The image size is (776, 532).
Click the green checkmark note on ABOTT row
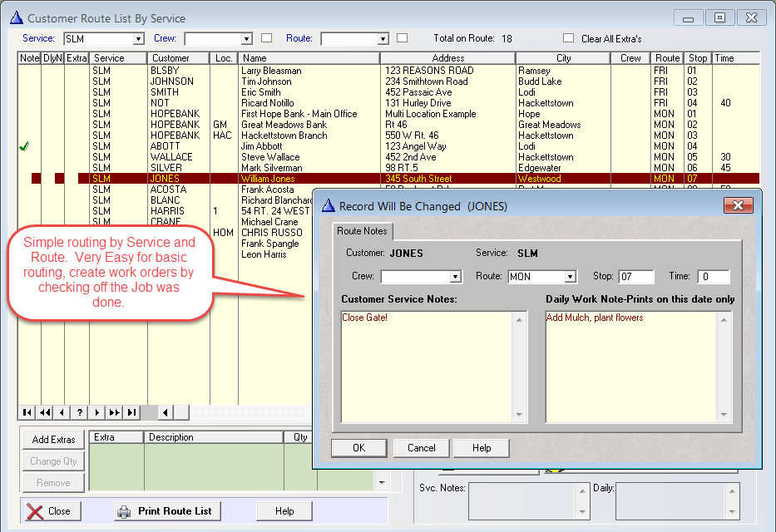tap(24, 146)
